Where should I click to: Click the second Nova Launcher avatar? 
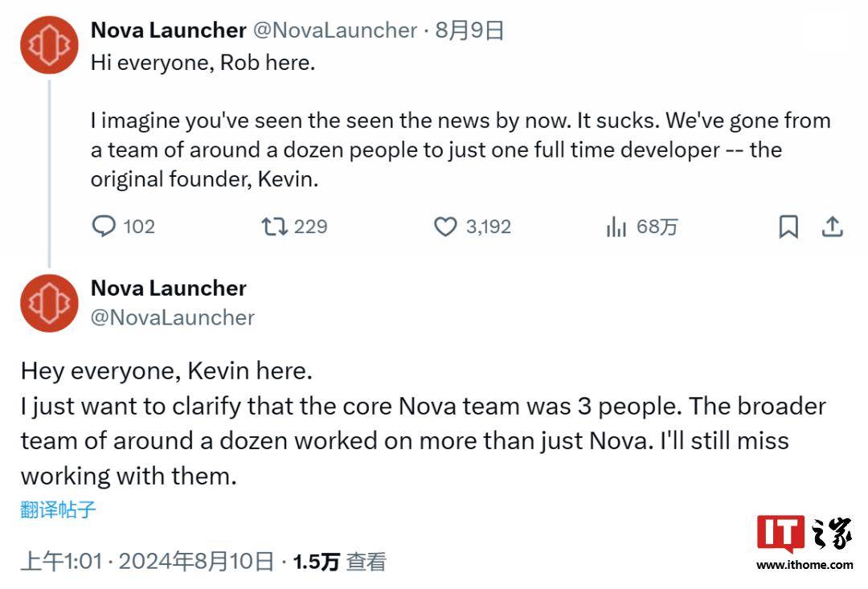49,303
